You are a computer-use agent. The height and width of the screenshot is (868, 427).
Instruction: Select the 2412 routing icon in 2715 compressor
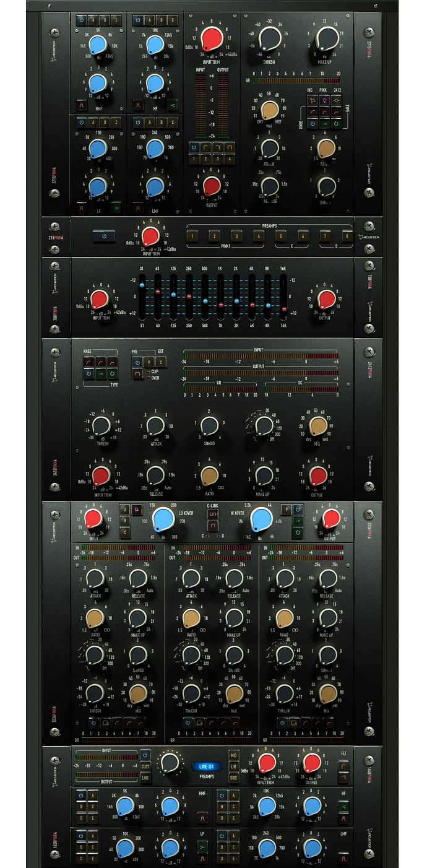[x=335, y=99]
